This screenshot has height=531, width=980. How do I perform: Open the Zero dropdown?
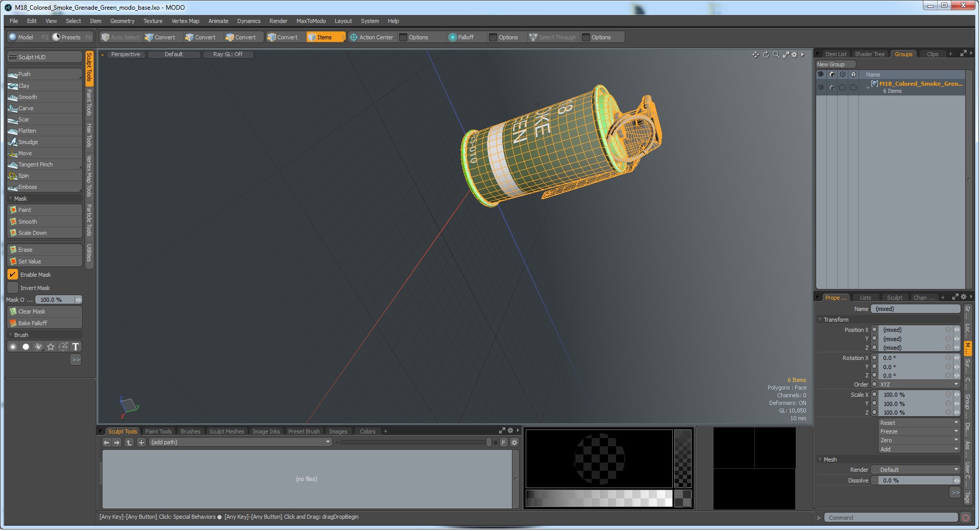tap(919, 440)
